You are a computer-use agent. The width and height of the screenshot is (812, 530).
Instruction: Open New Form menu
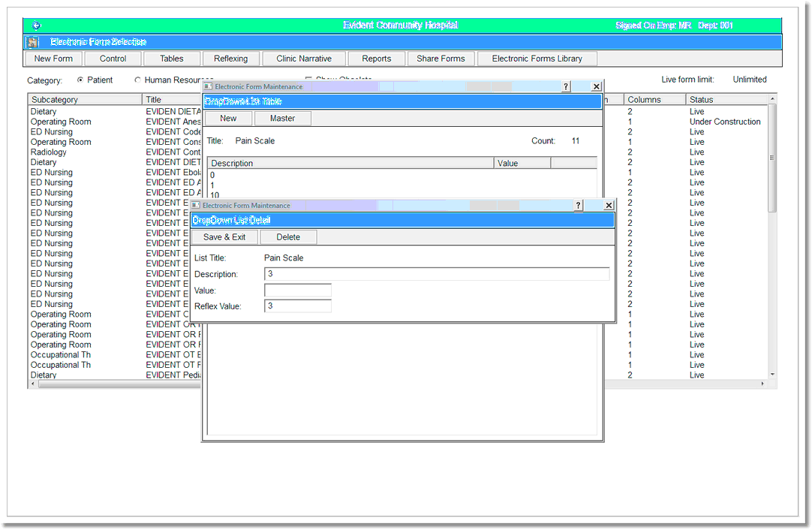[x=53, y=59]
